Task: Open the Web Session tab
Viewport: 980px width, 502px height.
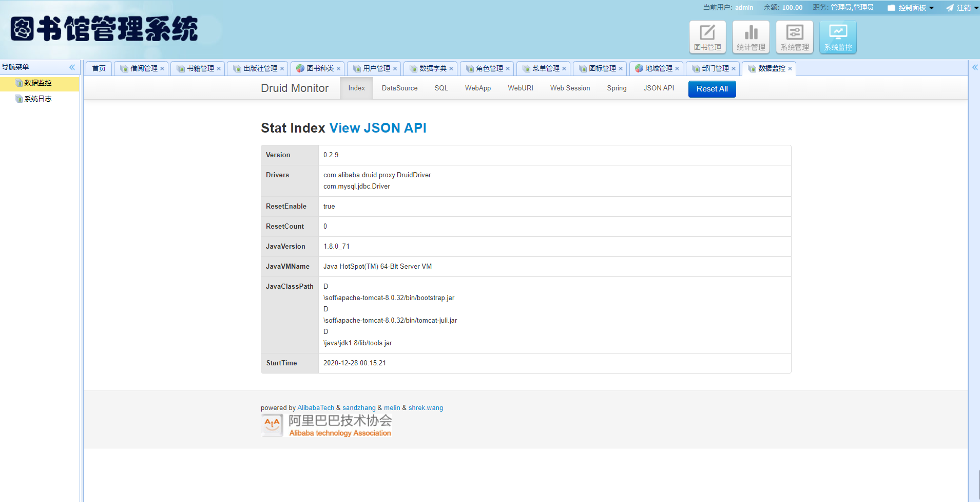Action: click(x=569, y=88)
